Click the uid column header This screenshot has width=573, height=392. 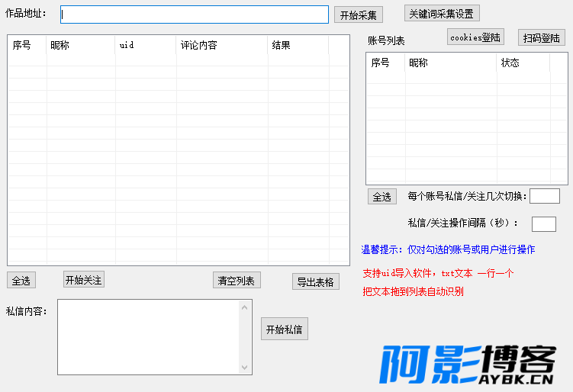146,45
